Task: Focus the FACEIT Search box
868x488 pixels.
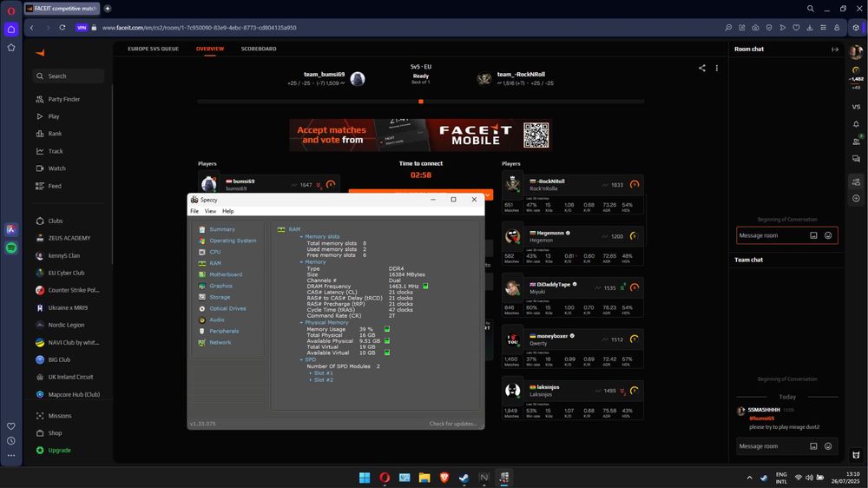Action: pyautogui.click(x=68, y=76)
